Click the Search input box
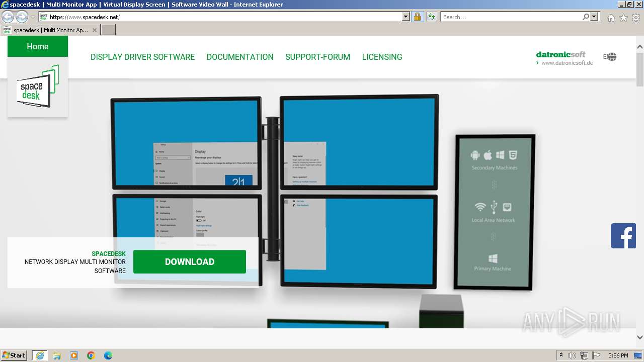The image size is (644, 362). 511,17
